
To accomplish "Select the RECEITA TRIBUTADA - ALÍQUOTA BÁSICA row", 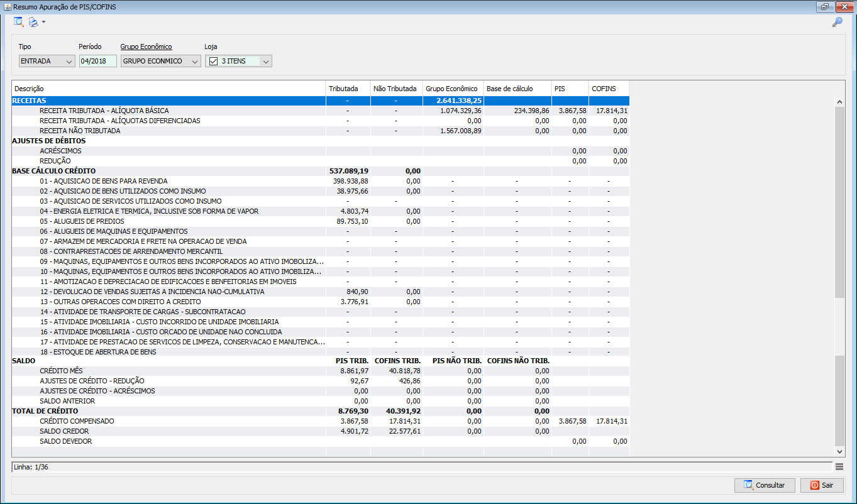I will tap(321, 111).
